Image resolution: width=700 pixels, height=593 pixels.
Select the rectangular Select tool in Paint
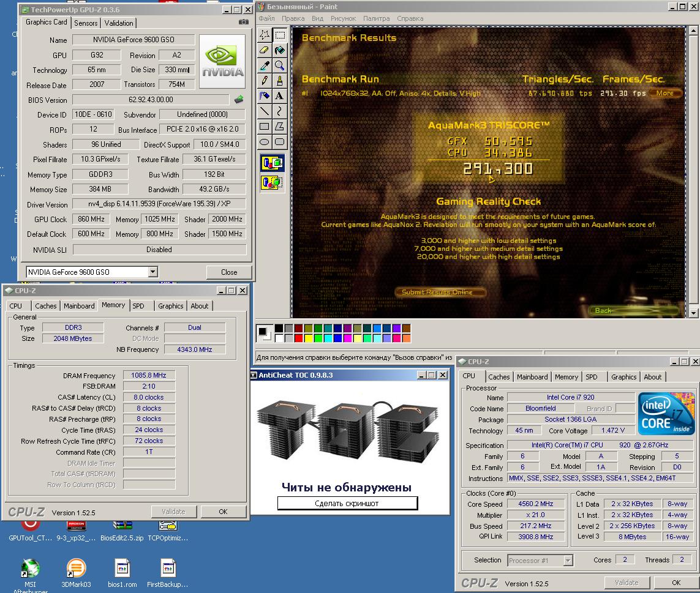click(x=280, y=34)
